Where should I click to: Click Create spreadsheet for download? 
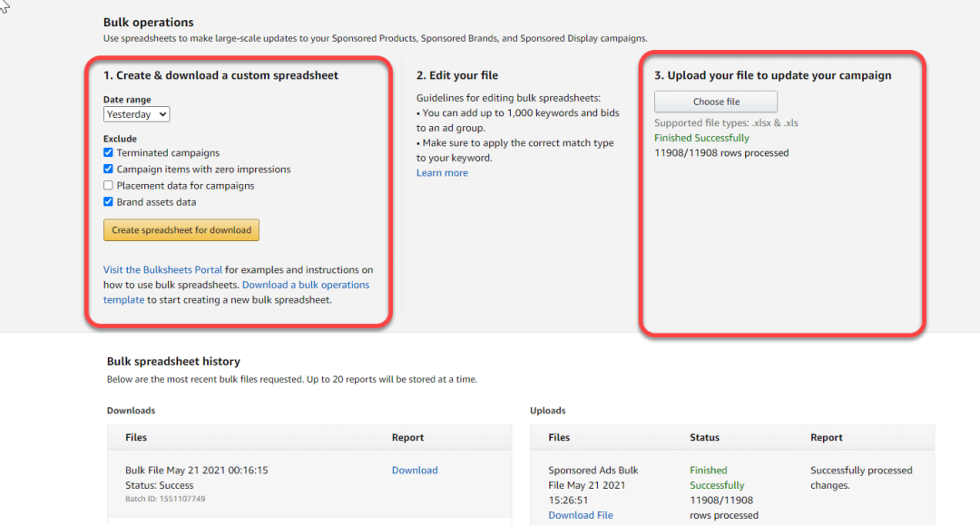181,229
